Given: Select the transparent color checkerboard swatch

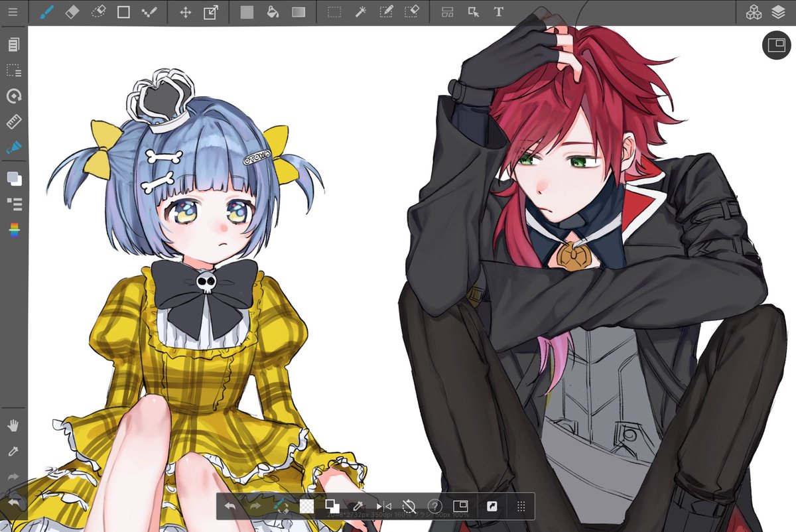Looking at the screenshot, I should coord(306,506).
